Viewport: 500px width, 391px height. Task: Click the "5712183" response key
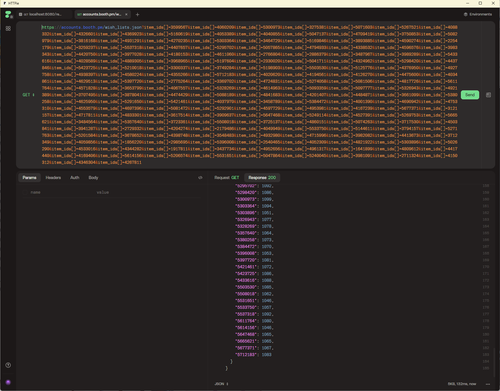pos(246,355)
